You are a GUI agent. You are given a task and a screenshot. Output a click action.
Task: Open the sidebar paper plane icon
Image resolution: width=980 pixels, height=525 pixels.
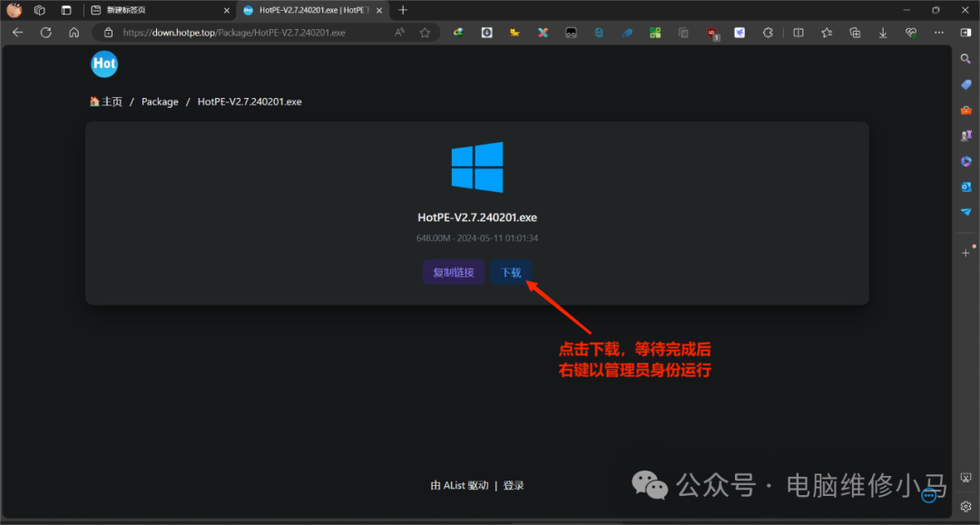(965, 212)
